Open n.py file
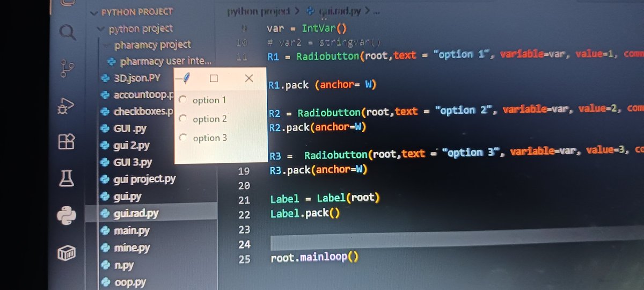 [x=118, y=265]
